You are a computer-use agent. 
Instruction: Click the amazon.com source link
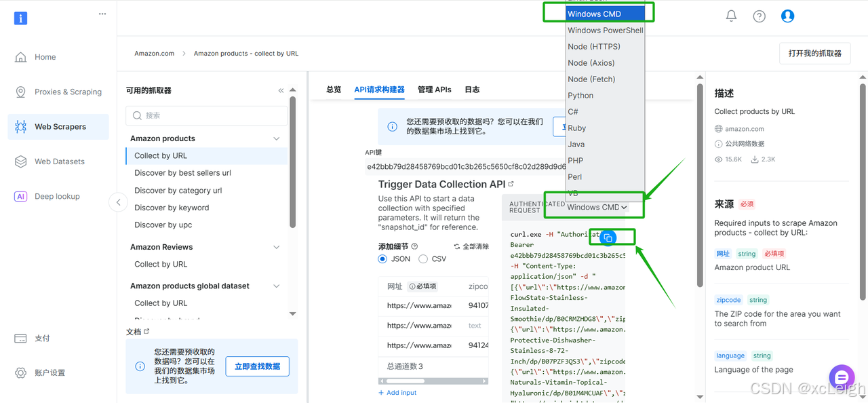coord(745,129)
